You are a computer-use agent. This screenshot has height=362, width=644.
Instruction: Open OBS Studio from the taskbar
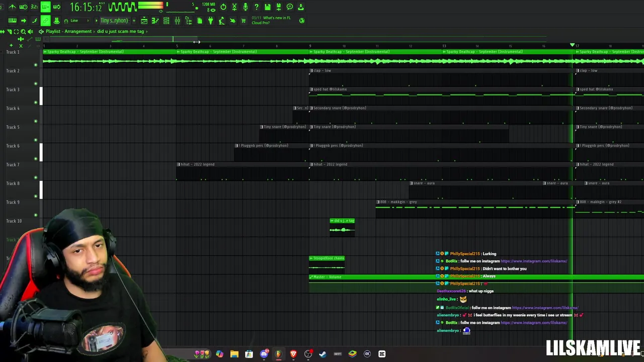tap(308, 354)
